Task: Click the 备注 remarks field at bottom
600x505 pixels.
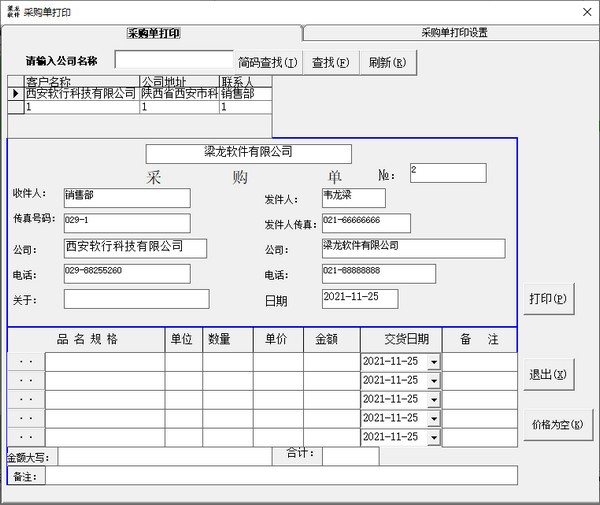Action: click(x=279, y=476)
